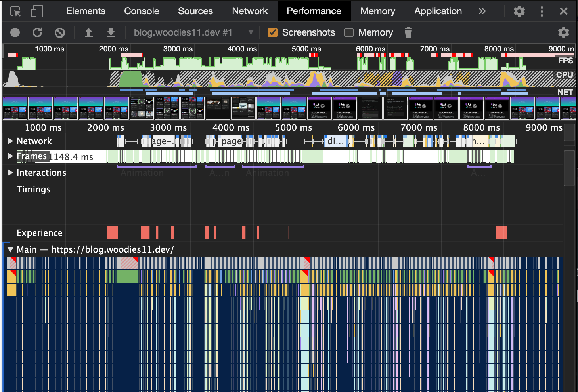Select the last layout shift near 8500 ms
The image size is (578, 392).
pos(502,233)
